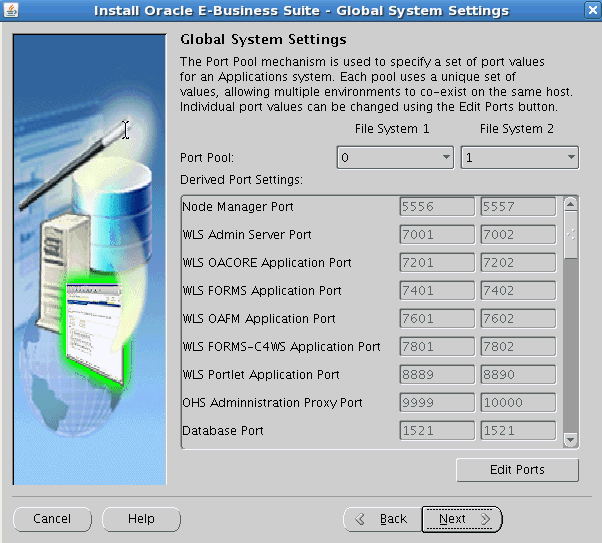Screen dimensions: 602x543
Task: Click WLS FORMS-C4WS Application Port field 7802
Action: pos(518,347)
